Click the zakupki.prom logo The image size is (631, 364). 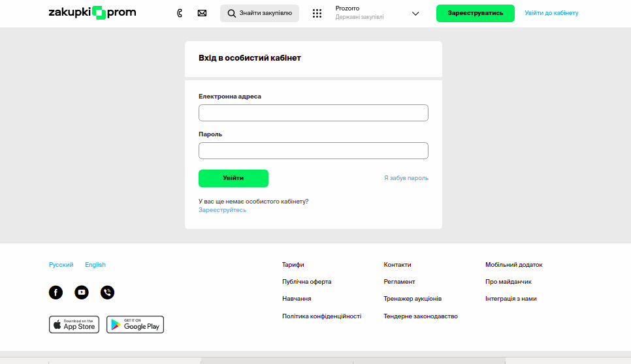pyautogui.click(x=92, y=12)
